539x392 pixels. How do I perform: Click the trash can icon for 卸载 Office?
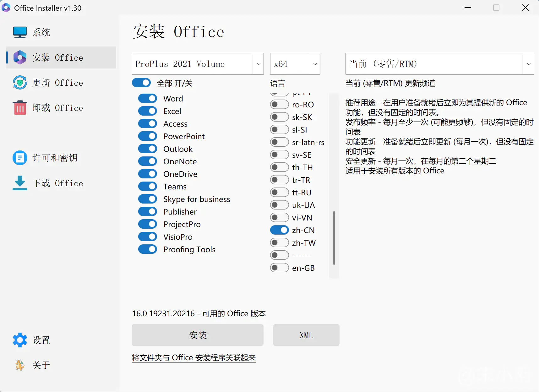[20, 108]
